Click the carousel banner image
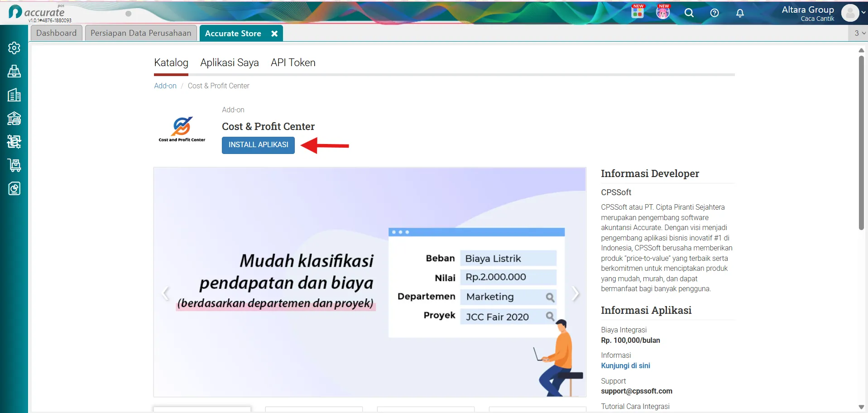The width and height of the screenshot is (868, 413). pyautogui.click(x=370, y=282)
